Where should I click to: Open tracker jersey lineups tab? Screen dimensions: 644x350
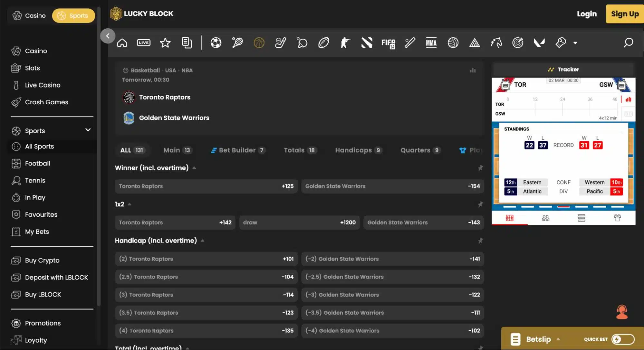[x=617, y=218]
